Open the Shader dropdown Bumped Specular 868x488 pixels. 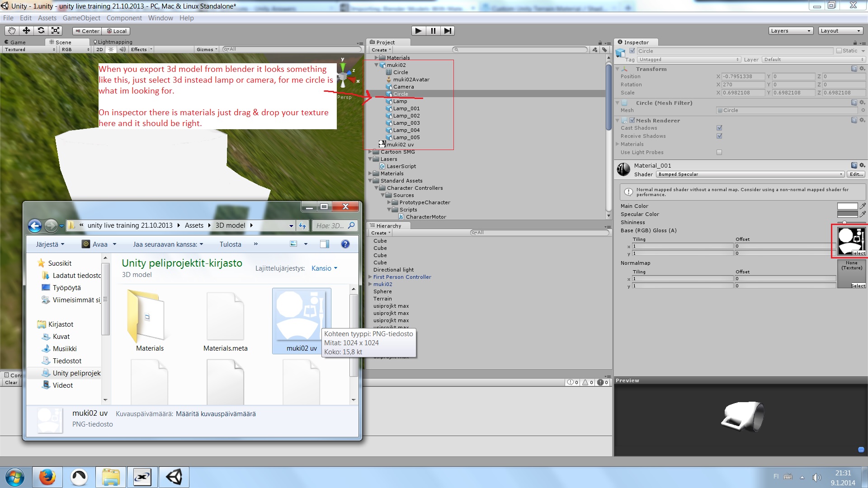[750, 174]
